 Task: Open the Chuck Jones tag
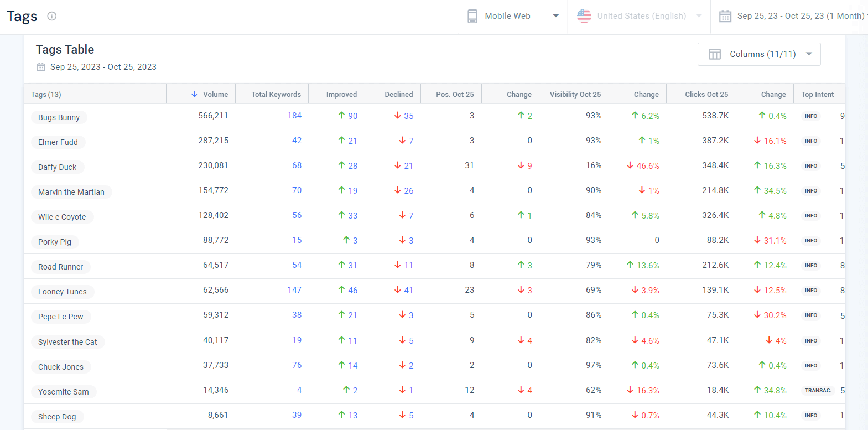pyautogui.click(x=61, y=367)
